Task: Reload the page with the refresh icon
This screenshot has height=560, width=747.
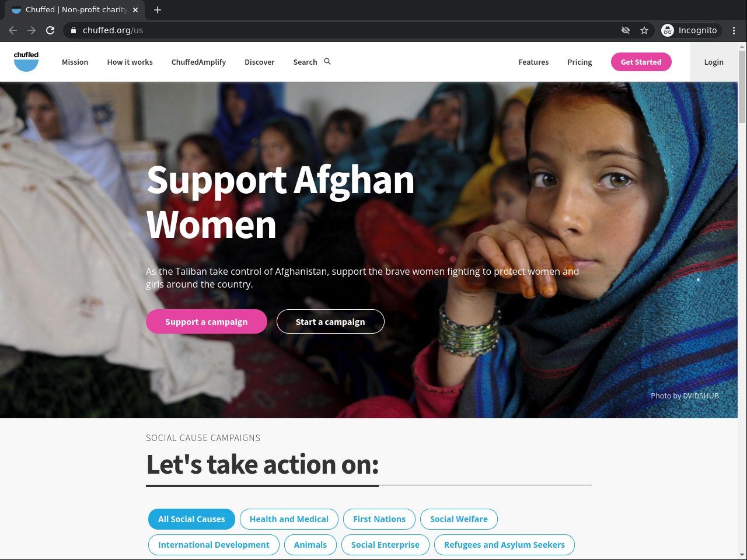Action: [50, 30]
